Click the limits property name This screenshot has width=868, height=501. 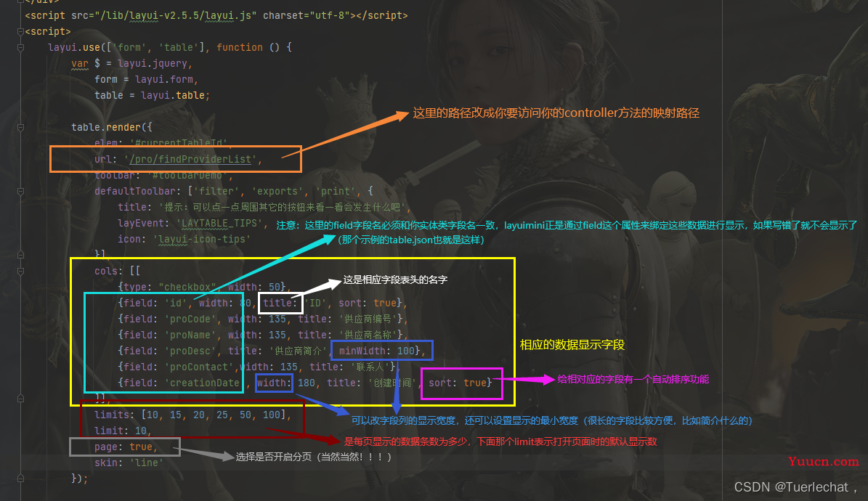pos(111,415)
